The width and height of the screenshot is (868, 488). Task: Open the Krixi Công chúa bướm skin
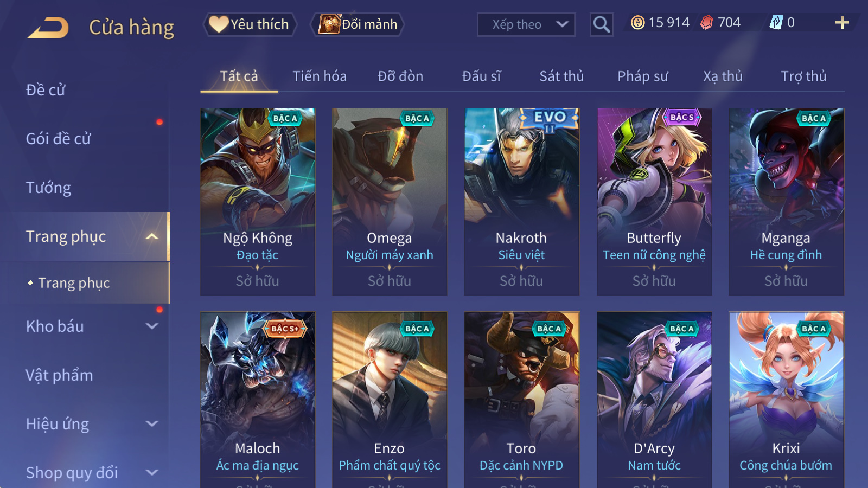click(786, 400)
